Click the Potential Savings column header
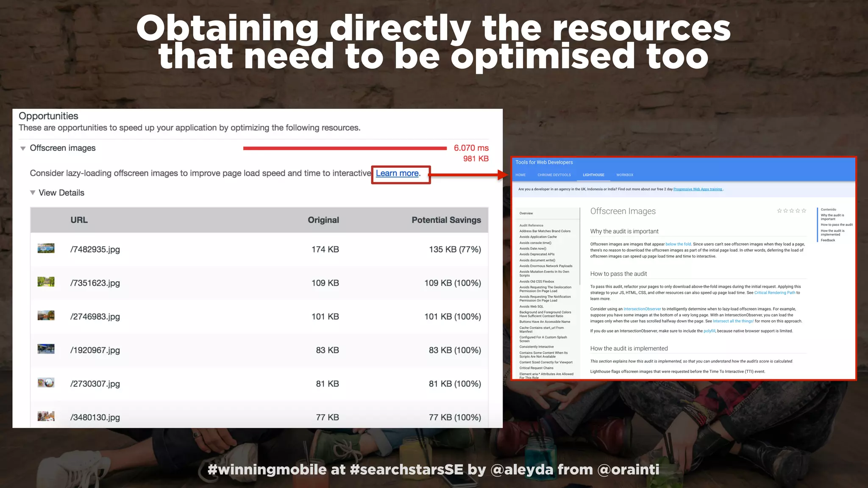The height and width of the screenshot is (488, 868). pos(446,220)
